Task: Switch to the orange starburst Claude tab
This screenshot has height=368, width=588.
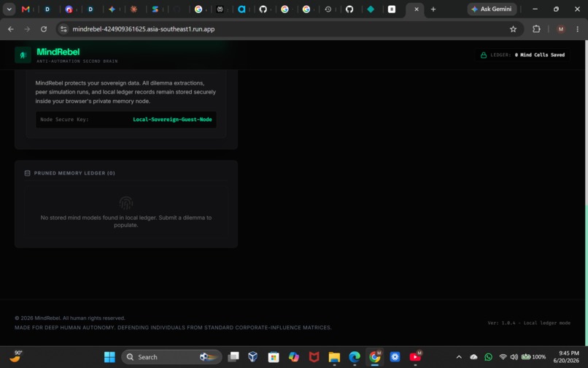Action: click(x=134, y=9)
